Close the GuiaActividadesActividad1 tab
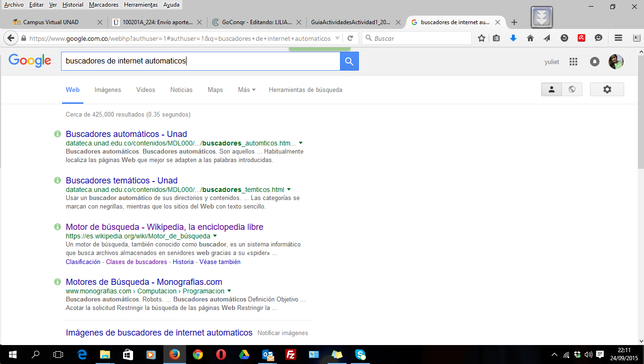The width and height of the screenshot is (644, 364). (x=398, y=22)
